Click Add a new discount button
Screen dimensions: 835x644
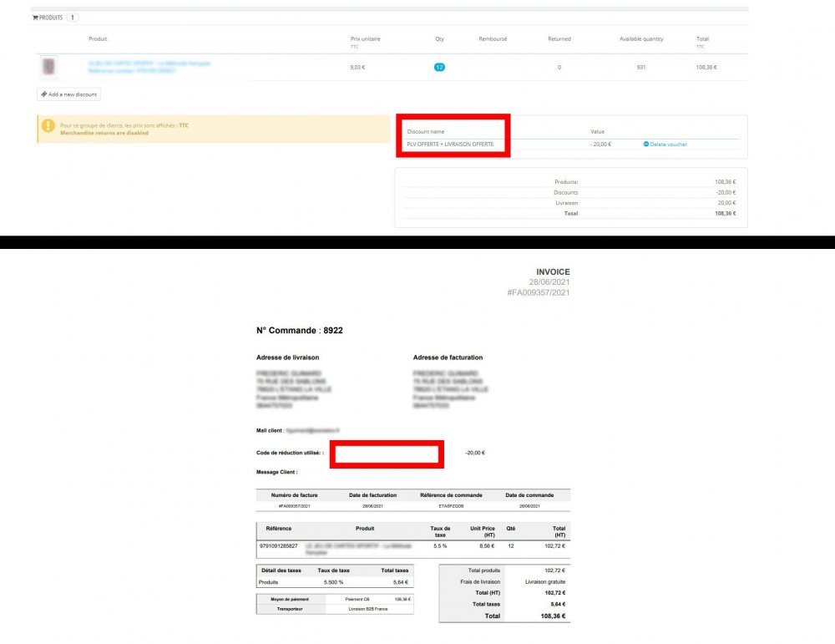tap(68, 94)
